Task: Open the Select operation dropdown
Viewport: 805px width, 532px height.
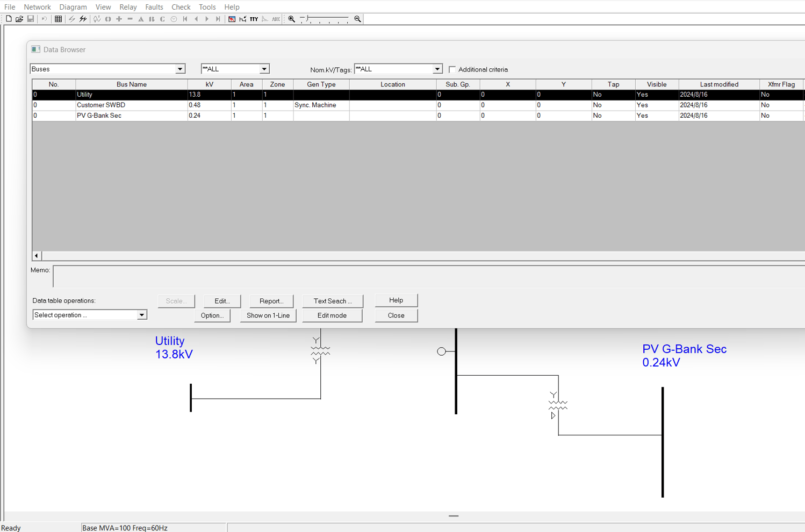Action: [142, 314]
